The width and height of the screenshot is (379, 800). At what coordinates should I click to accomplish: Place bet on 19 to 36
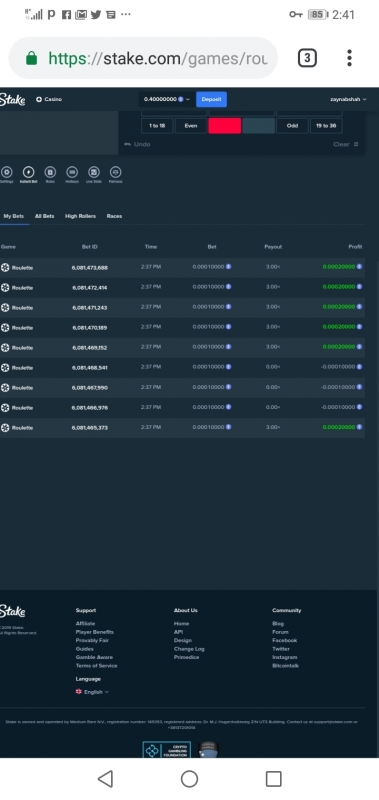(326, 126)
